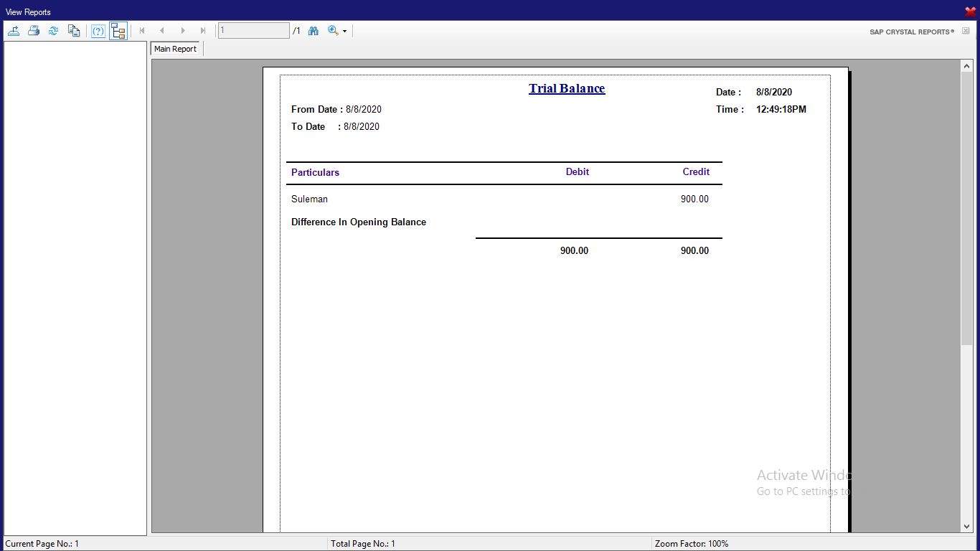
Task: Print the report using the printer icon
Action: click(x=33, y=31)
